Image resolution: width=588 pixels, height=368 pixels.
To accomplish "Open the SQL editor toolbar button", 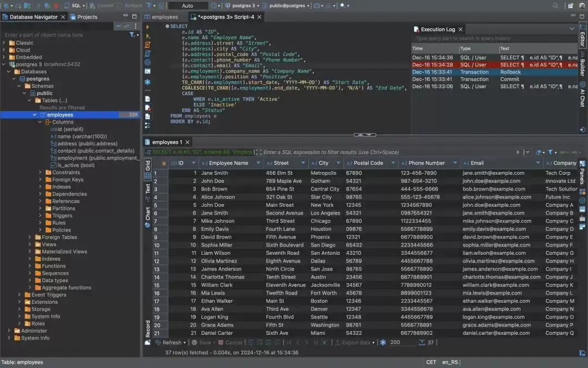I will coord(76,5).
